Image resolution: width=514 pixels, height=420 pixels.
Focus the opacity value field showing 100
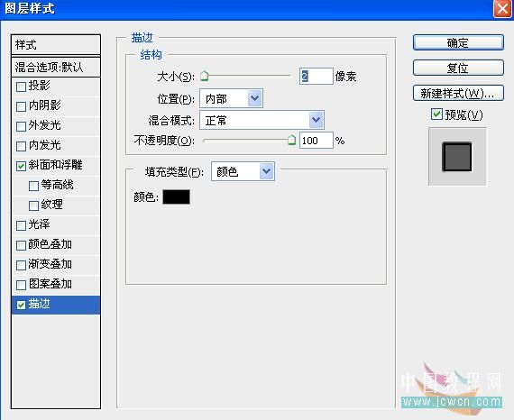point(317,141)
